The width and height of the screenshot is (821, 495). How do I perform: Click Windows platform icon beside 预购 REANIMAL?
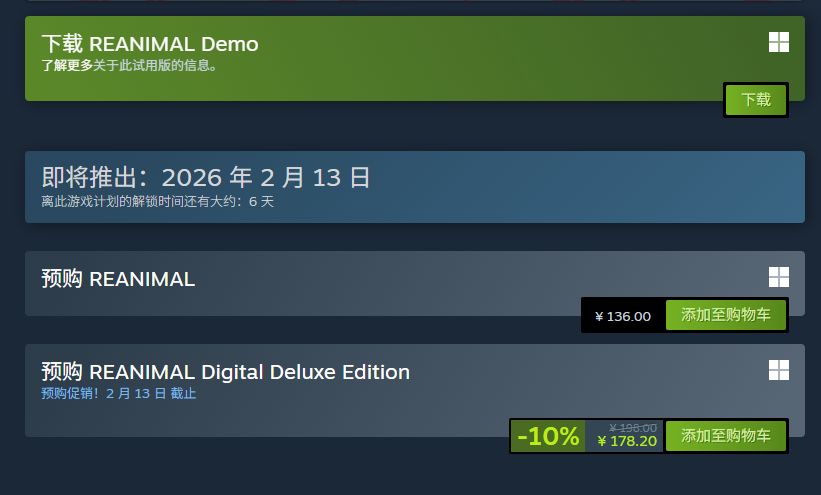click(778, 277)
